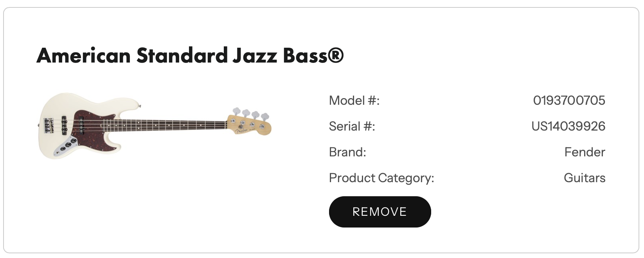Screen dimensions: 644x258
Task: Click the Brand label
Action: pyautogui.click(x=347, y=152)
